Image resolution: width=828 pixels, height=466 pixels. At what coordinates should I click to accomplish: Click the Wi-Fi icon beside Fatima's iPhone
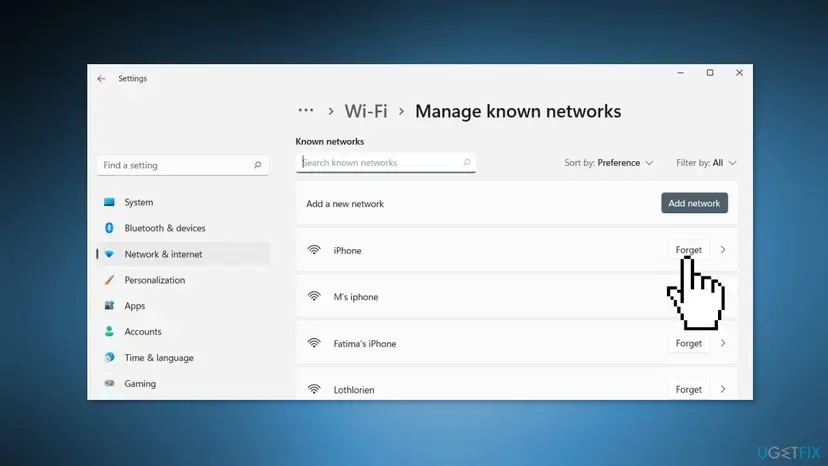coord(314,343)
